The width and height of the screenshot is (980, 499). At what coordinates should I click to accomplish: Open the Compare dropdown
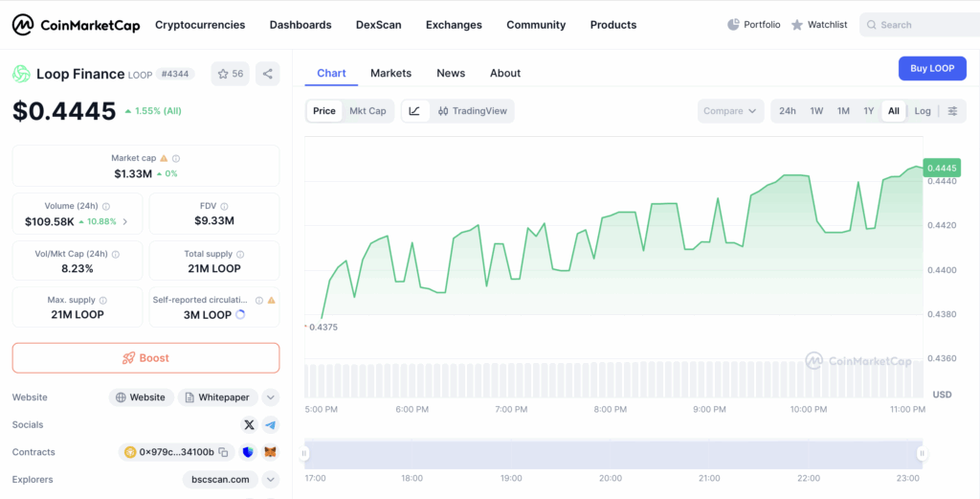(730, 111)
